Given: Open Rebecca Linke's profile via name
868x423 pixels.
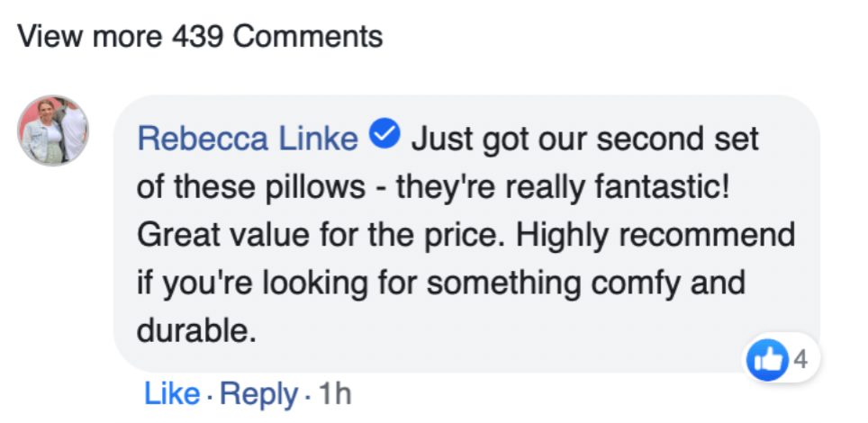Looking at the screenshot, I should tap(248, 139).
